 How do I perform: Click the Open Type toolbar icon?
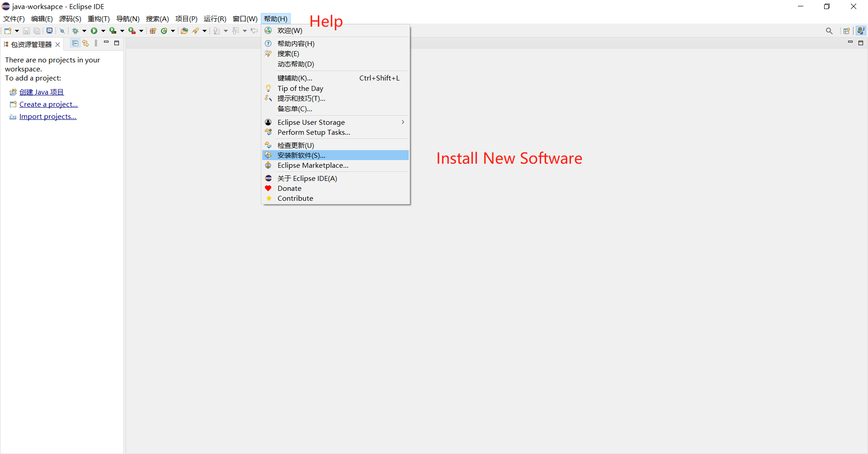[184, 31]
